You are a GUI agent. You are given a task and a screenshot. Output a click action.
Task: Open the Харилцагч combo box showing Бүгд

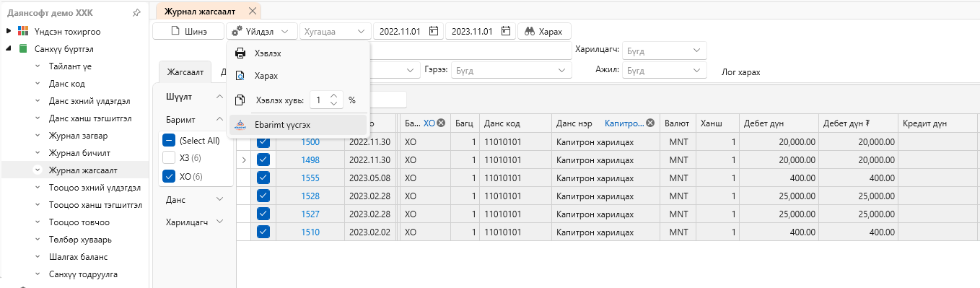665,51
